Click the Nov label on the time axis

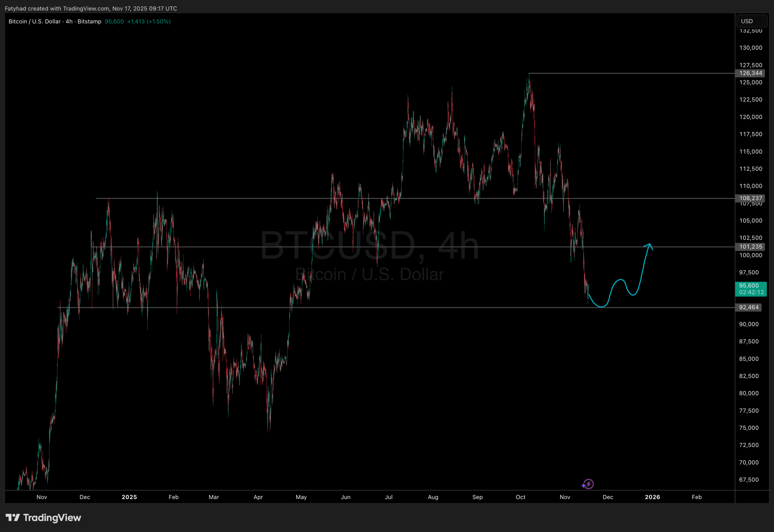coord(42,497)
